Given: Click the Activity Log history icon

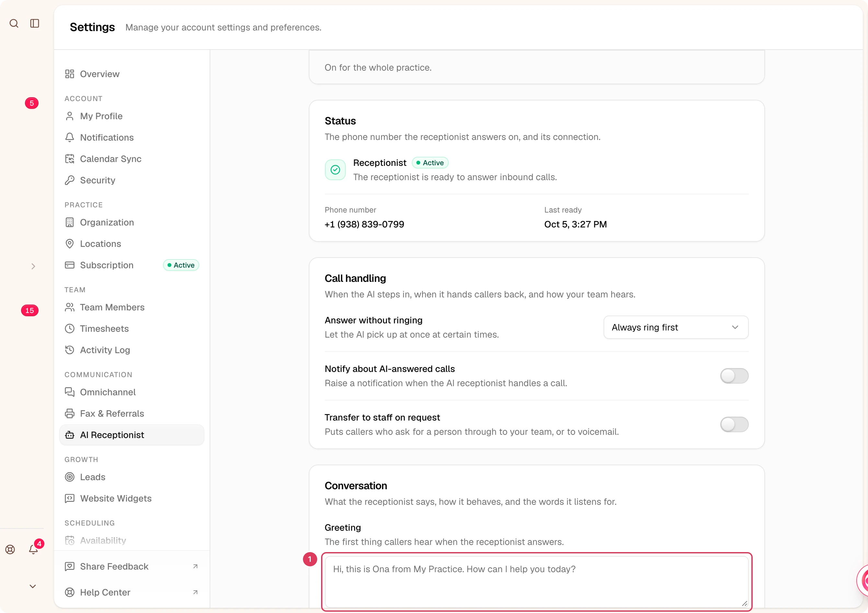Looking at the screenshot, I should [x=70, y=350].
